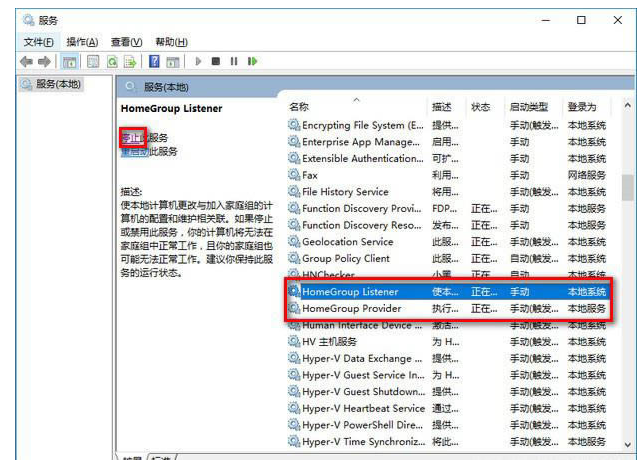Click the 停止 link to stop service

coord(130,137)
